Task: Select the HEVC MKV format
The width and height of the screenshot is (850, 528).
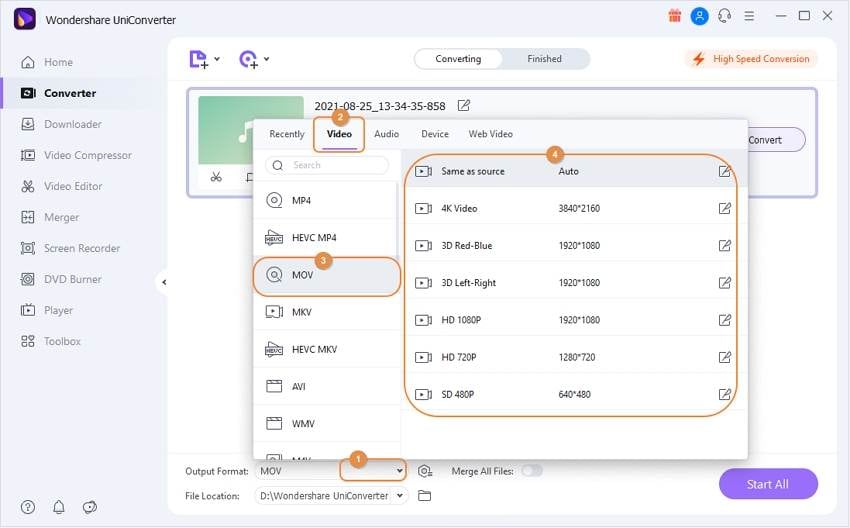Action: (x=326, y=349)
